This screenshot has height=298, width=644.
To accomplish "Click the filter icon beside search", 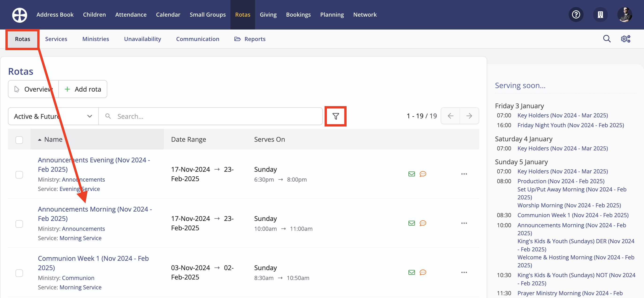I will (336, 116).
